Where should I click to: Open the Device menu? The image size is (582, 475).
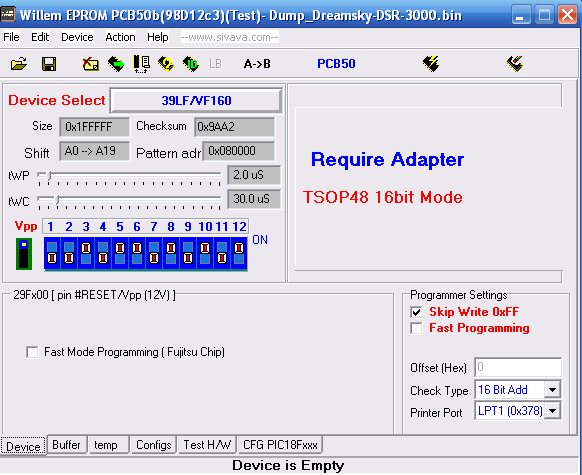77,37
